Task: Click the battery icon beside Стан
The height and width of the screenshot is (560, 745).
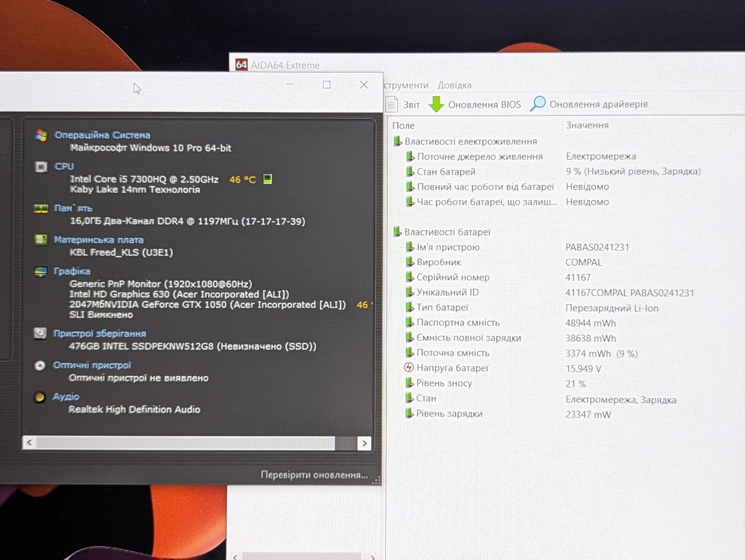Action: click(x=409, y=398)
